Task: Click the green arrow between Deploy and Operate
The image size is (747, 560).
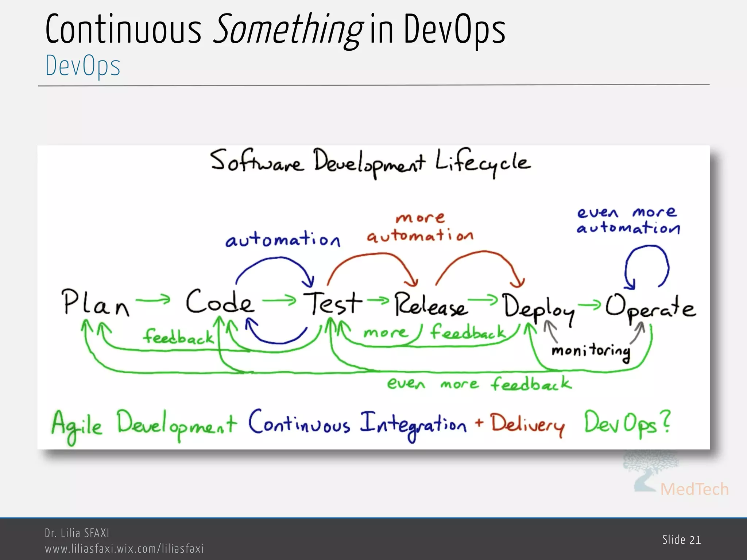Action: pyautogui.click(x=589, y=304)
